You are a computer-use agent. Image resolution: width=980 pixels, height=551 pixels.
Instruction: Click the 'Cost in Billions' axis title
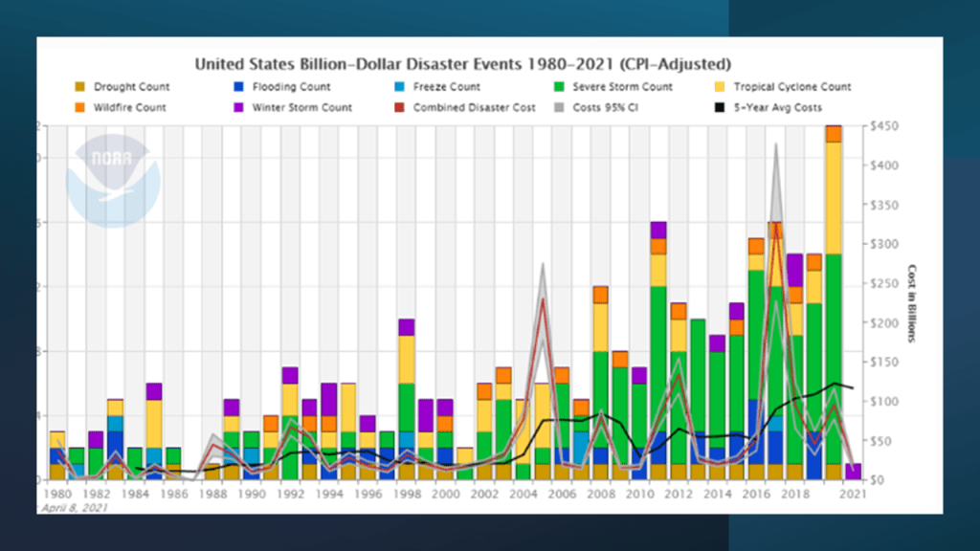coord(912,302)
